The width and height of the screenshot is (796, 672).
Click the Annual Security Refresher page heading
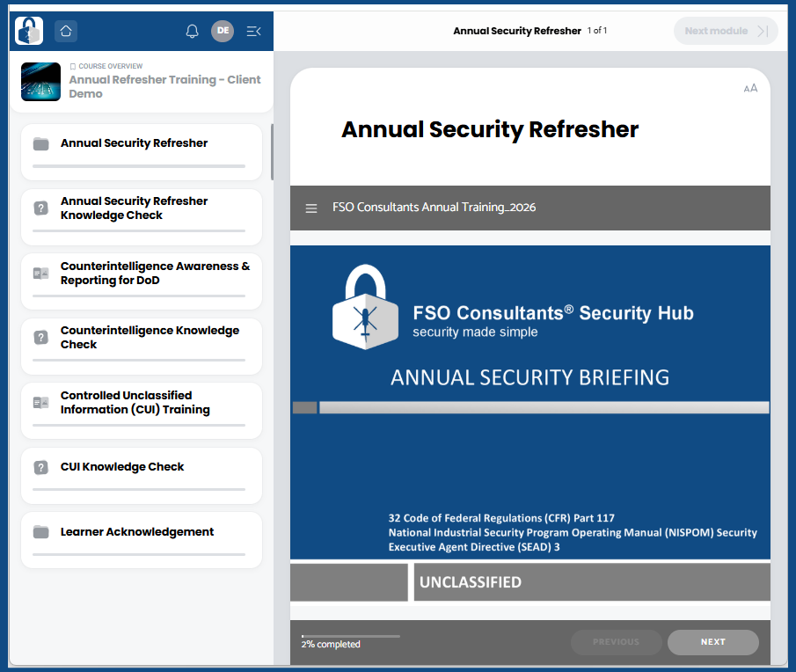pos(490,129)
